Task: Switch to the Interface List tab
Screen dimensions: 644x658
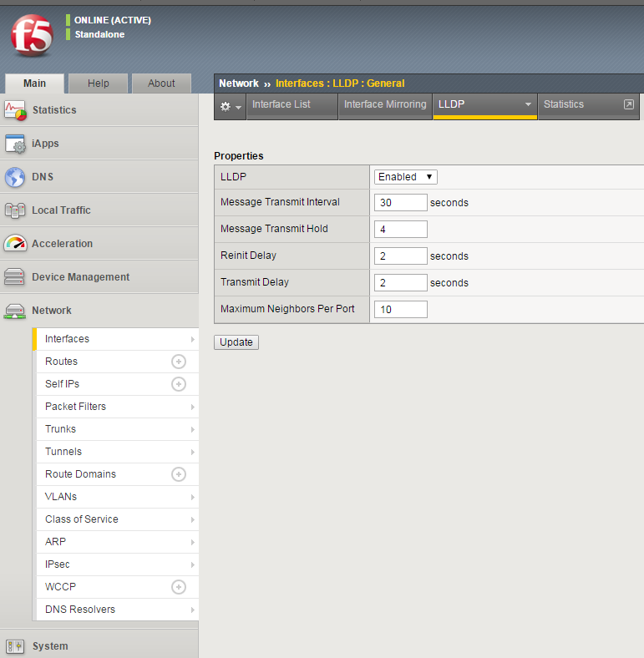Action: click(x=281, y=104)
